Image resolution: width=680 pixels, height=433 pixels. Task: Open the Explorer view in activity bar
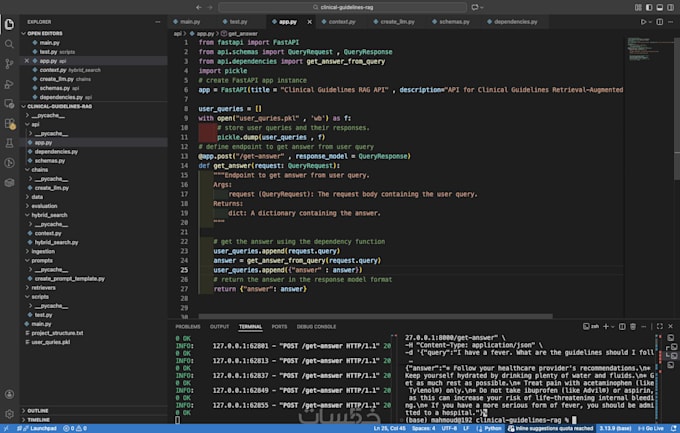click(9, 24)
